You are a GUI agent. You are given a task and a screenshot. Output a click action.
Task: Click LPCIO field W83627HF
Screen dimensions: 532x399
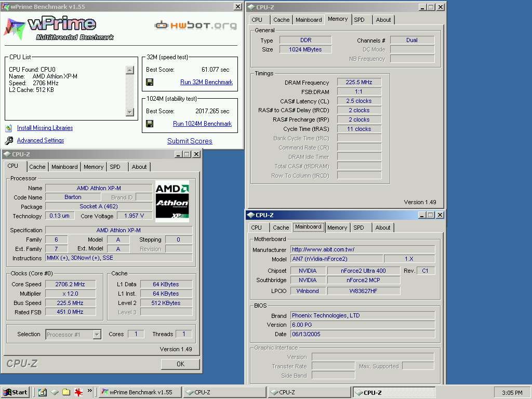pyautogui.click(x=363, y=291)
